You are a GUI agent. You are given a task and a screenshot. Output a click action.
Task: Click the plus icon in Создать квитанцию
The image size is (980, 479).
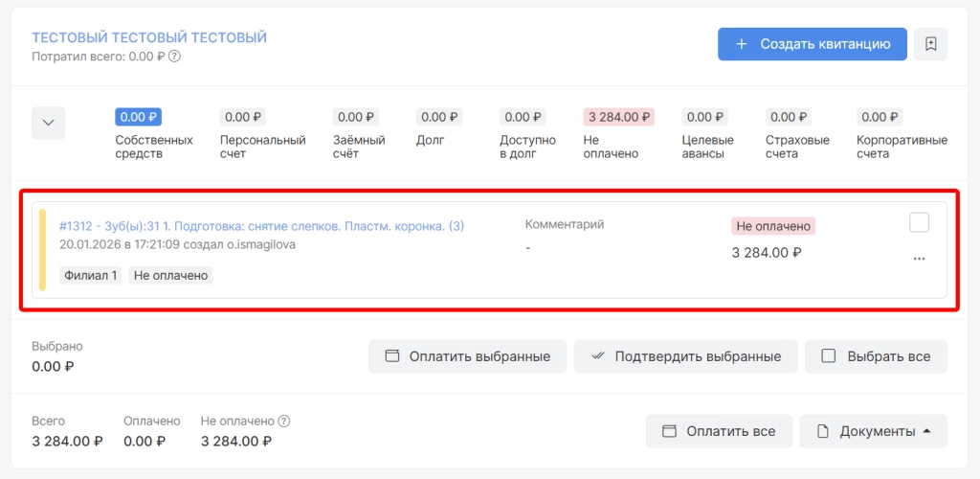[x=742, y=44]
